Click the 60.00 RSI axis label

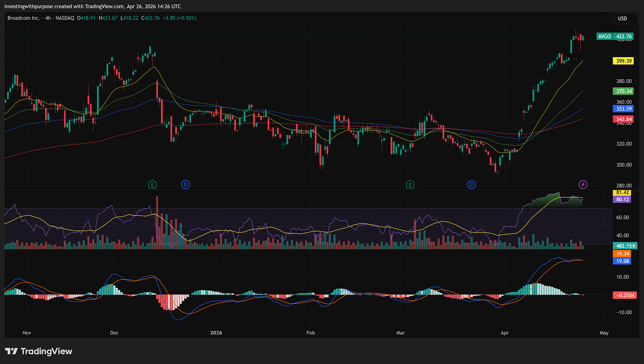[x=622, y=217]
